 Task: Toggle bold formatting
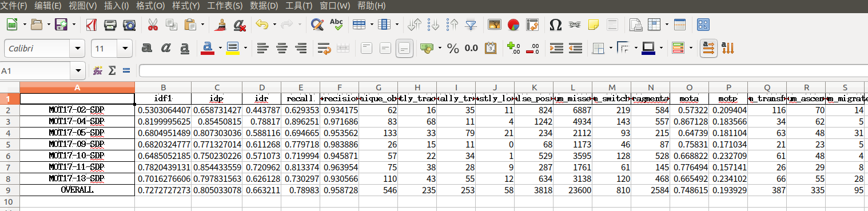point(147,49)
